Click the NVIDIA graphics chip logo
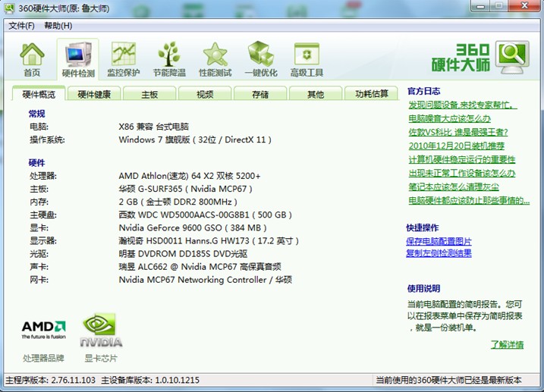The height and width of the screenshot is (392, 544). point(101,330)
